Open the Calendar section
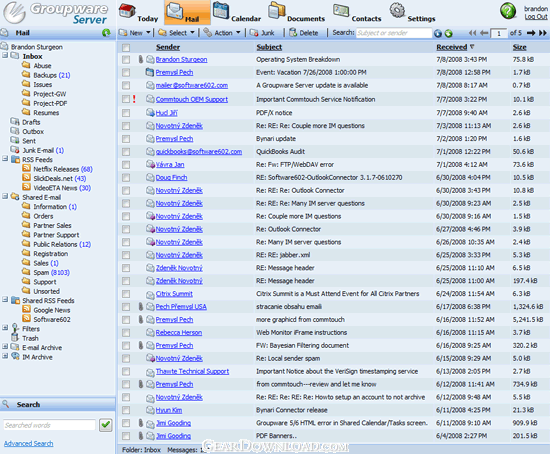Viewport: 550px width, 454px height. pyautogui.click(x=237, y=13)
